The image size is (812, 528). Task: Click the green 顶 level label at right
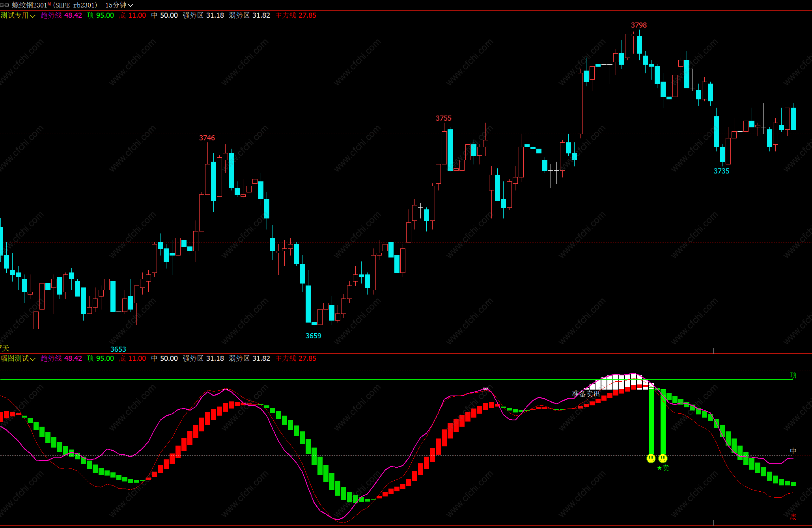click(793, 375)
